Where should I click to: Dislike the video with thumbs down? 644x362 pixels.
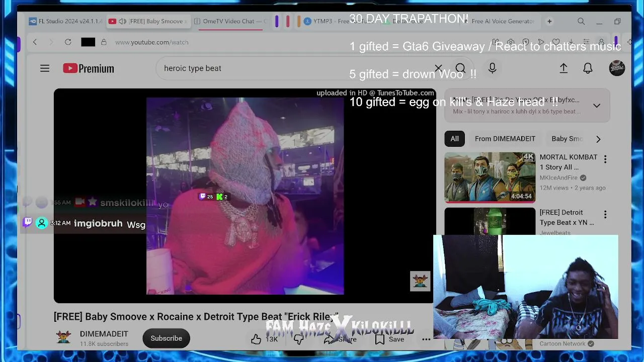pyautogui.click(x=298, y=339)
